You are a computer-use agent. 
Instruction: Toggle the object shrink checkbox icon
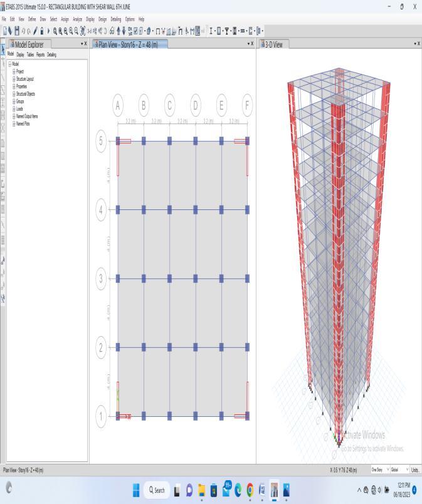(136, 31)
